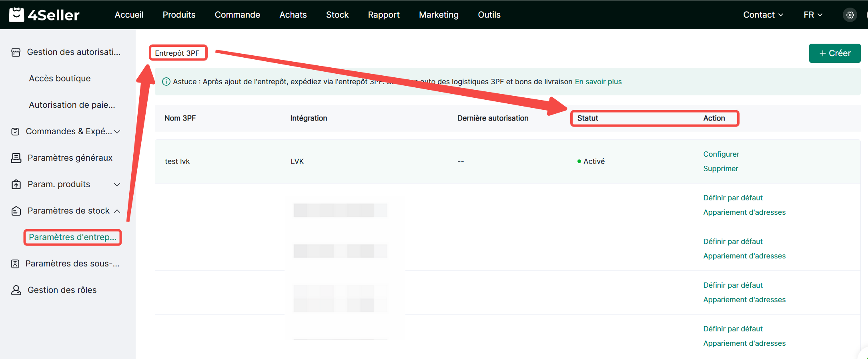Image resolution: width=868 pixels, height=359 pixels.
Task: Click the Gestion des autorisations store icon
Action: (16, 52)
